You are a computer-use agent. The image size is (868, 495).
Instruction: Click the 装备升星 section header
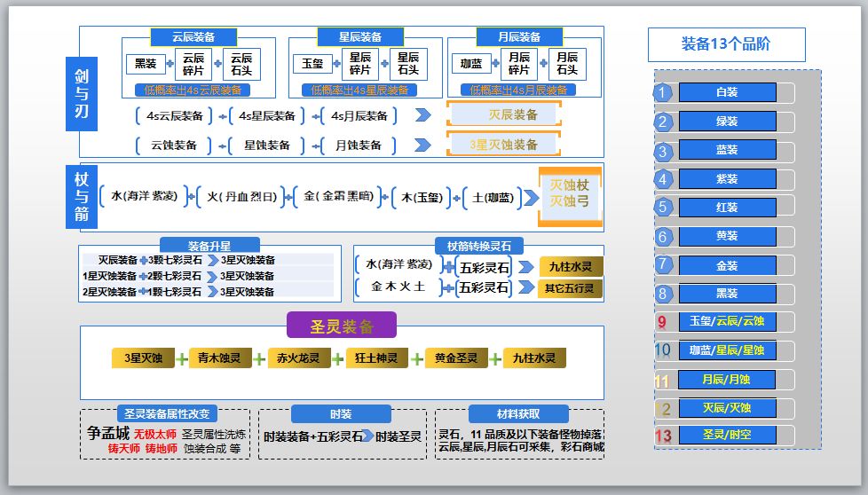pos(209,246)
